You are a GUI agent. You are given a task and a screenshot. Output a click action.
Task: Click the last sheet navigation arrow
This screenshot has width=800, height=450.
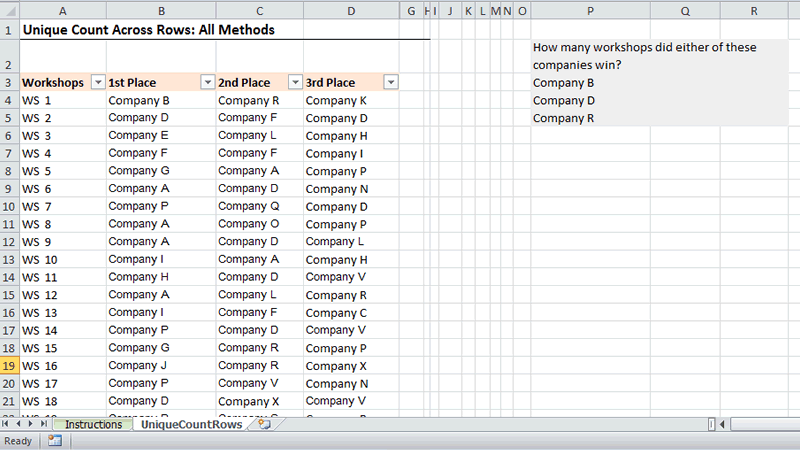[x=43, y=425]
